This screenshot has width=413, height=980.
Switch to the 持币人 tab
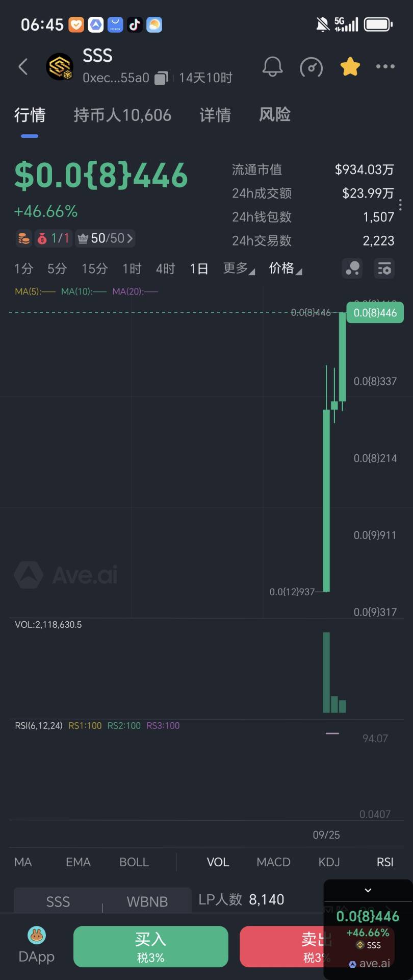122,115
